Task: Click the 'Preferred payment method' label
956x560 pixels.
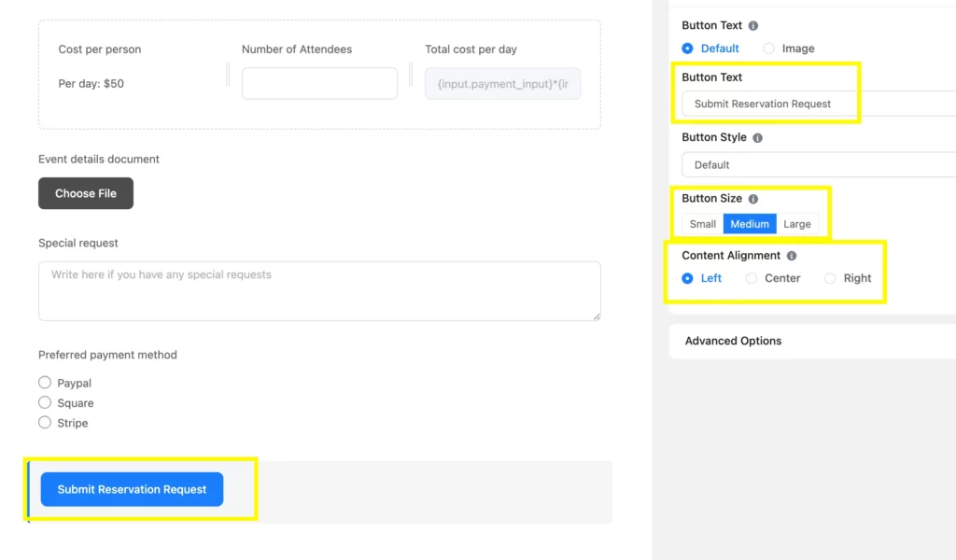Action: pyautogui.click(x=107, y=355)
